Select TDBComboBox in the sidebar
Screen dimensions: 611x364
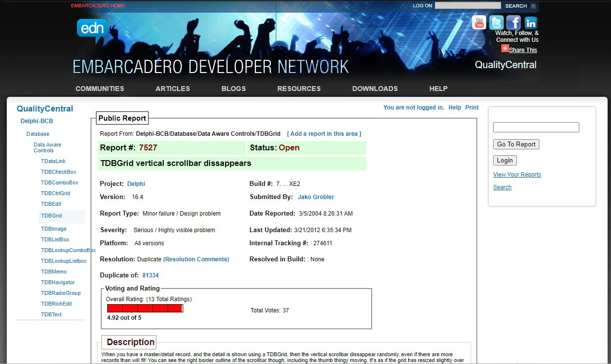pos(59,182)
